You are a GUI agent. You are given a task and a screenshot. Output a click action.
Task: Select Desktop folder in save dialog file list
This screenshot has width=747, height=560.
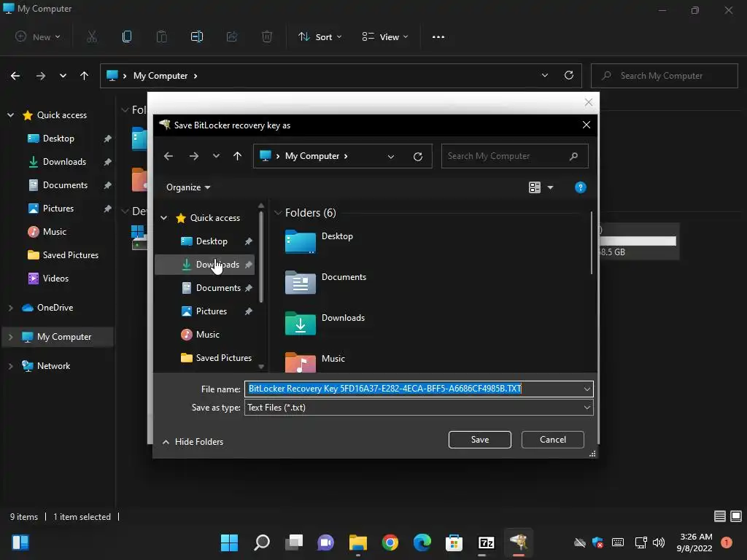click(320, 241)
